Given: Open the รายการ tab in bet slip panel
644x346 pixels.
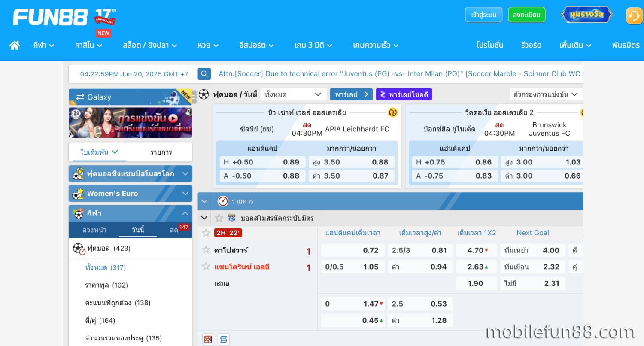Looking at the screenshot, I should point(161,152).
